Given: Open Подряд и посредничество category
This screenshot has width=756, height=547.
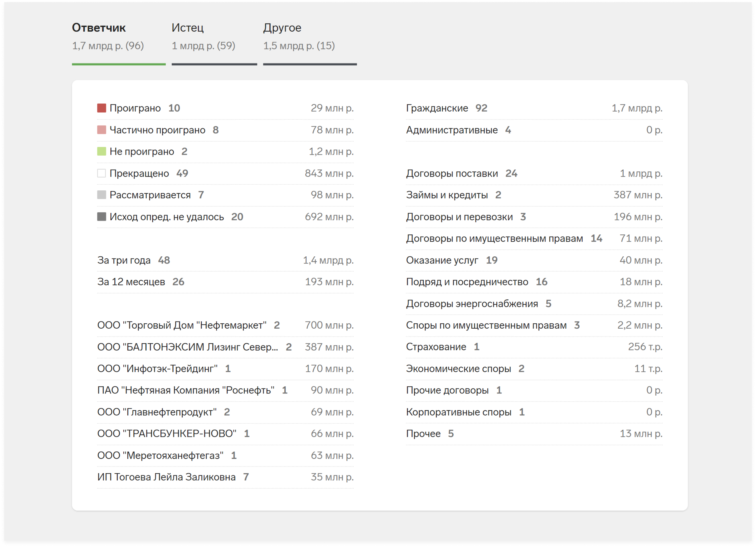Looking at the screenshot, I should click(467, 282).
